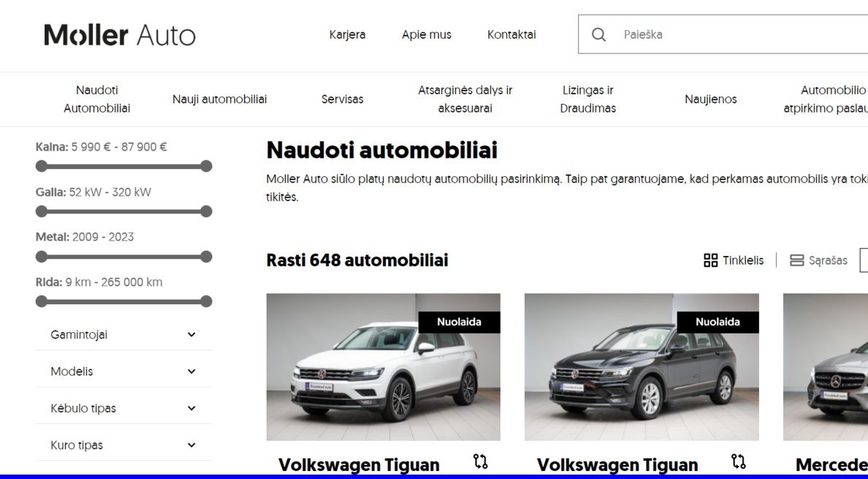Image resolution: width=868 pixels, height=479 pixels.
Task: Click the Kaina maximum slider handle
Action: tap(206, 166)
